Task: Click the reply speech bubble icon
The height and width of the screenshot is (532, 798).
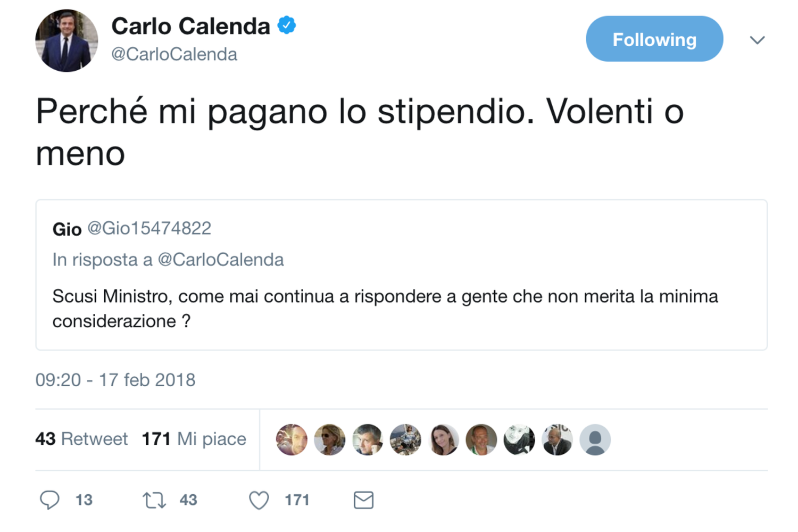Action: point(49,500)
